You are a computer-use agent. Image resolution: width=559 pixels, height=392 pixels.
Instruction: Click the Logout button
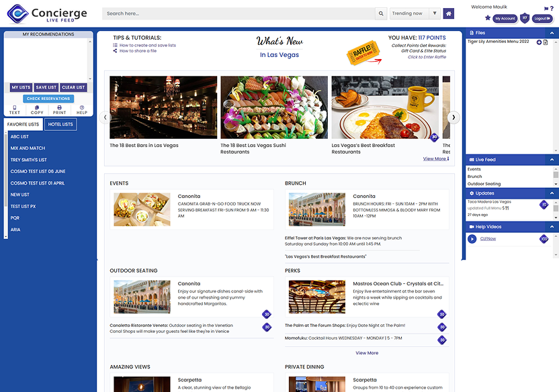click(542, 19)
